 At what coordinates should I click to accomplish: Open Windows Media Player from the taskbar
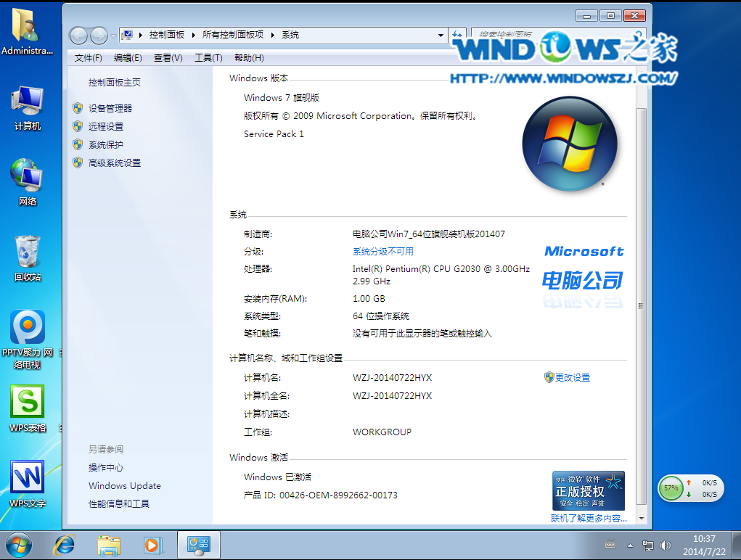152,545
